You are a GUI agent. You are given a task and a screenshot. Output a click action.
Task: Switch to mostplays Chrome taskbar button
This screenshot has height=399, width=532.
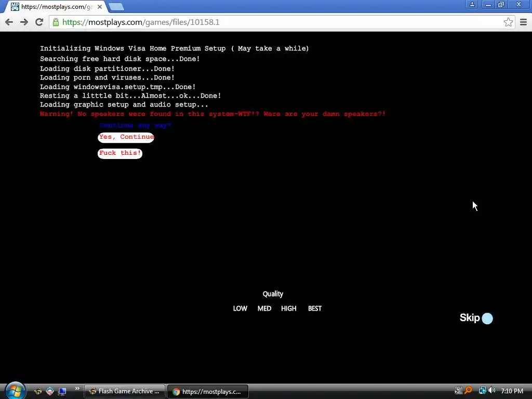coord(208,392)
